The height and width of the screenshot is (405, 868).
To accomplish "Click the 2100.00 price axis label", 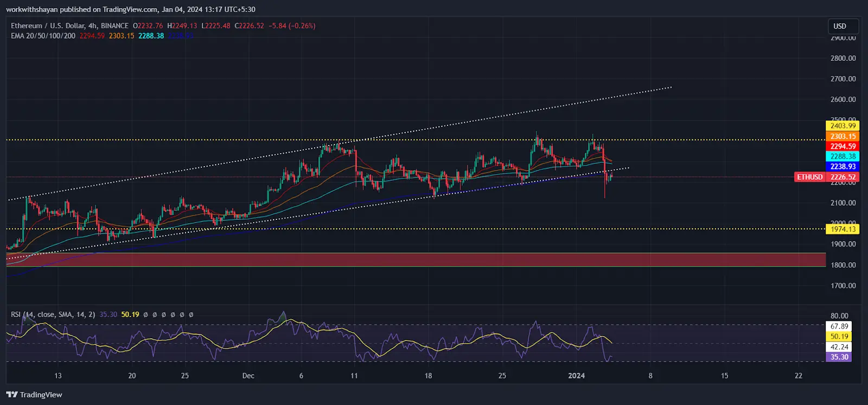I will (x=843, y=203).
